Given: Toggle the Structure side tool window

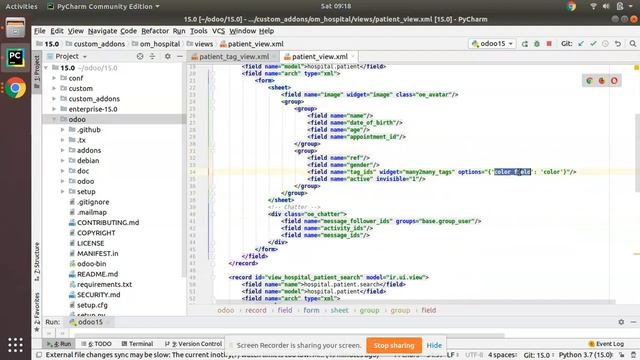Looking at the screenshot, I should coord(37,261).
